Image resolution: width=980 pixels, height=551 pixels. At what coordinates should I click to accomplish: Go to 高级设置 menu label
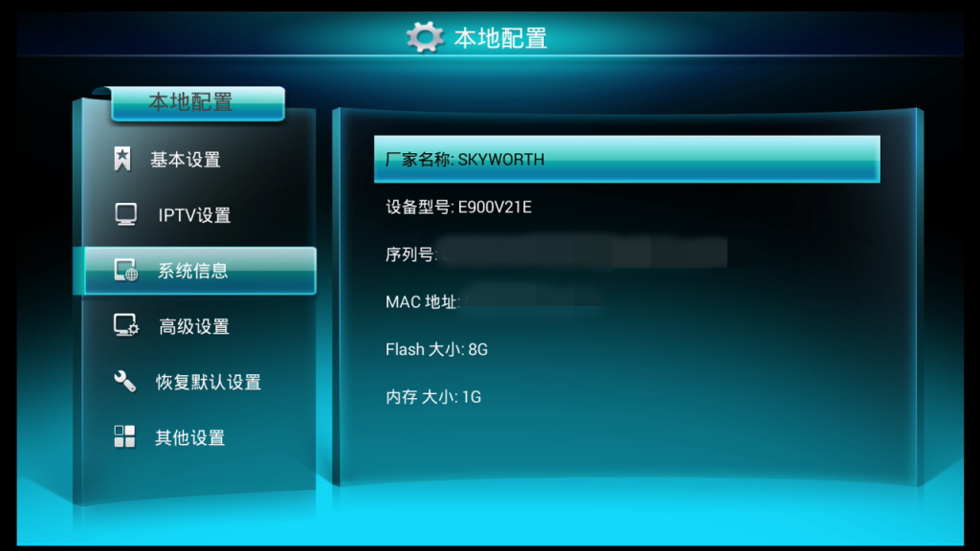193,327
